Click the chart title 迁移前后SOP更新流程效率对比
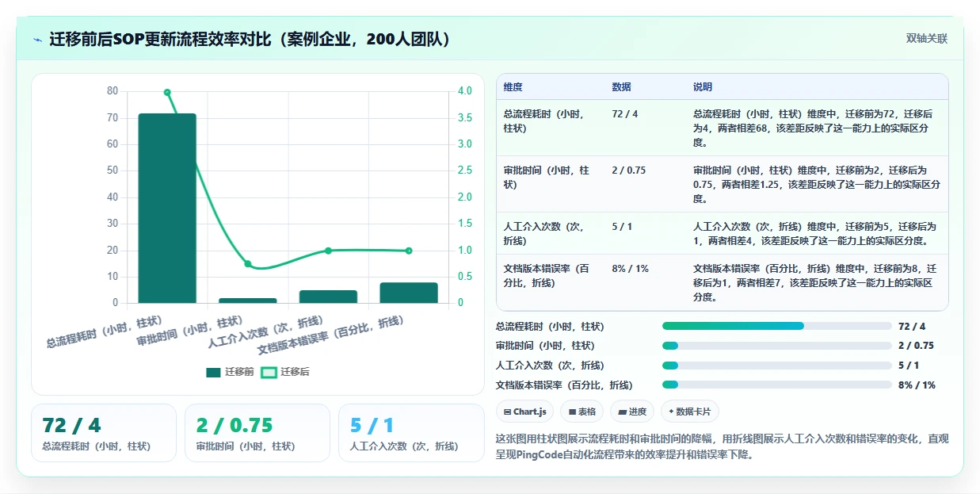980x494 pixels. click(x=250, y=39)
